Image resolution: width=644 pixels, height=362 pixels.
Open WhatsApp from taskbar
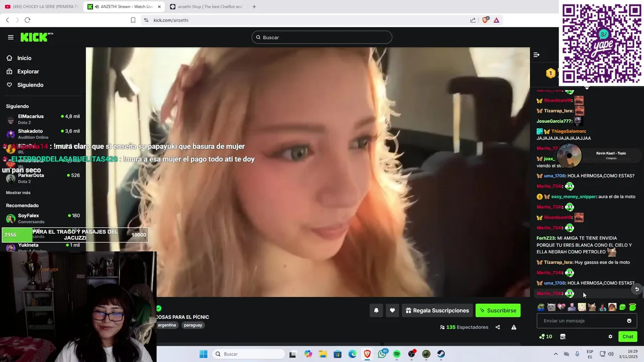point(382,354)
